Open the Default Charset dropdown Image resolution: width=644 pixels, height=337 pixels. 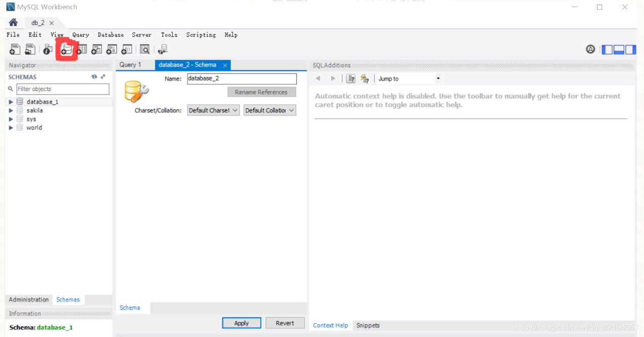(213, 110)
